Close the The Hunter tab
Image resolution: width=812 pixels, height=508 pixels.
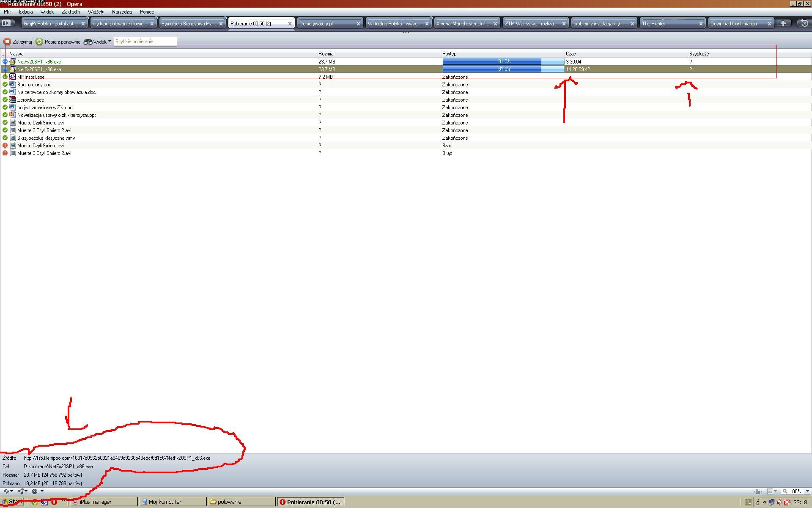click(701, 24)
